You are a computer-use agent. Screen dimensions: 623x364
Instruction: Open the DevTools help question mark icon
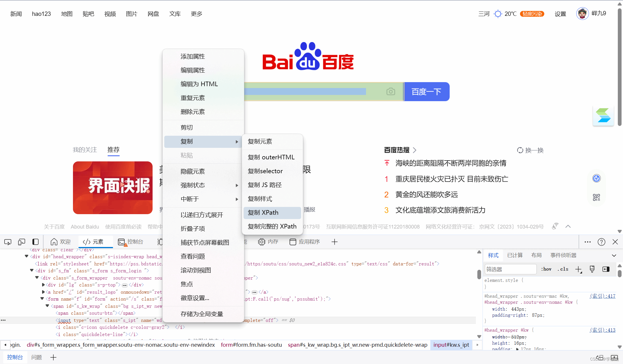point(601,242)
